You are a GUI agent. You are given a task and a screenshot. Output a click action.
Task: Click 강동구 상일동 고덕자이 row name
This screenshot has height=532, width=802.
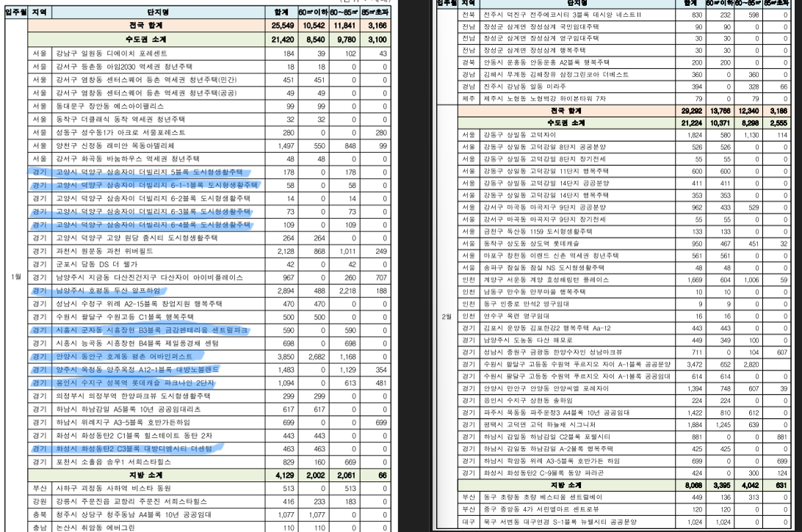pos(520,135)
